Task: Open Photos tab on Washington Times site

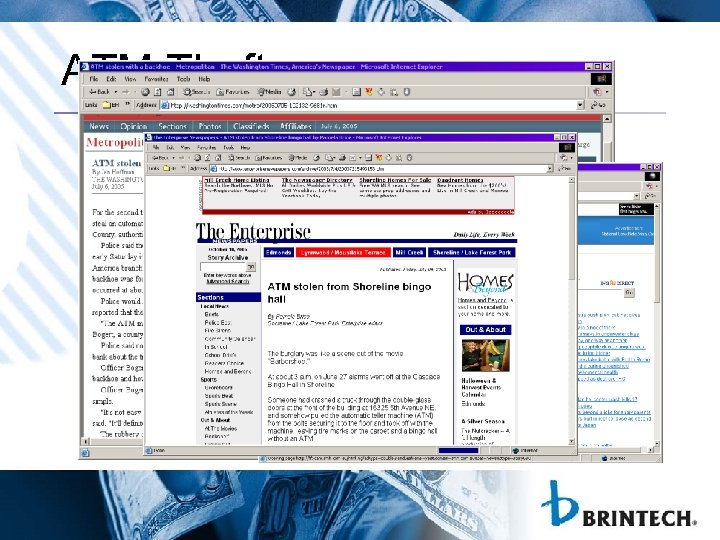Action: [210, 126]
